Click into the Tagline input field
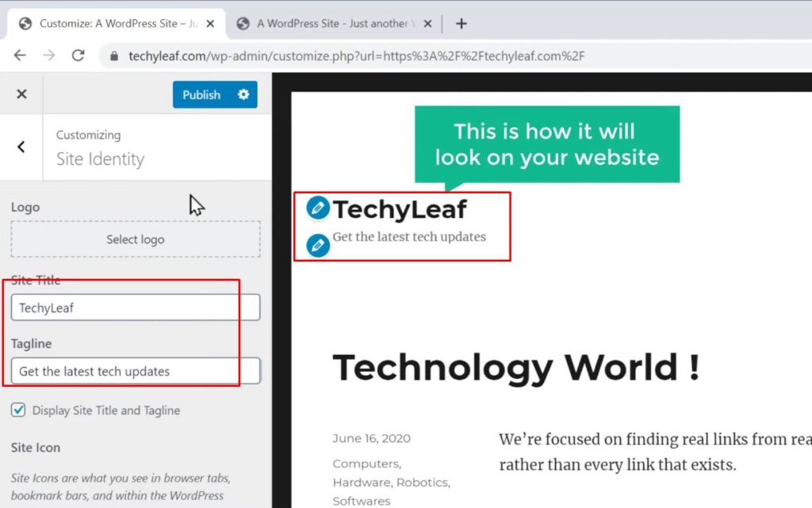Screen dimensions: 812x508 pos(136,371)
